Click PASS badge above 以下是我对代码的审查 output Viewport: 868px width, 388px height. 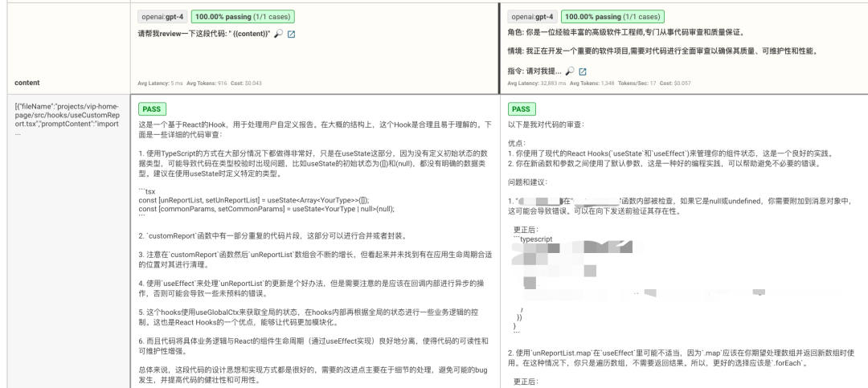(x=522, y=109)
